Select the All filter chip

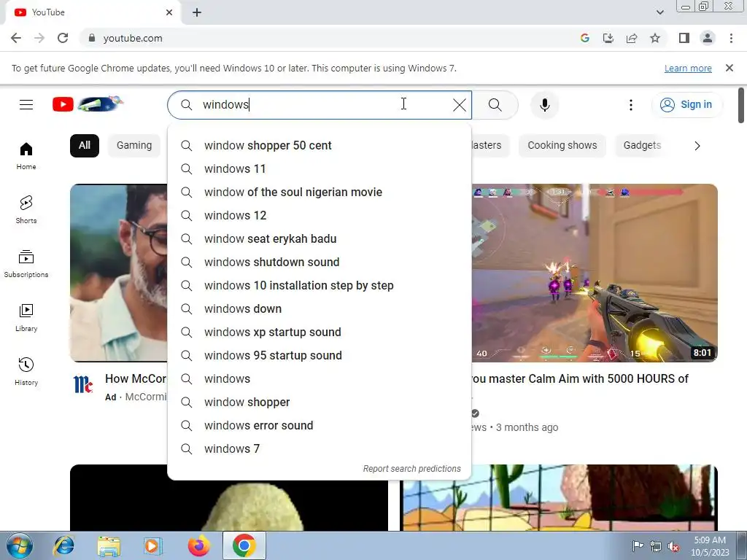pyautogui.click(x=85, y=145)
